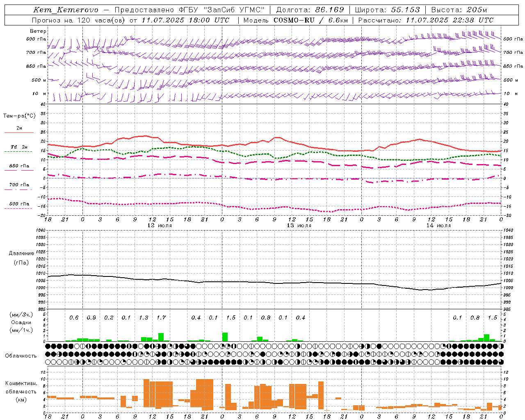Click the 'Модель COSMO-RU / 6.6км' text
Screen dimensions: 525x420
pos(296,20)
